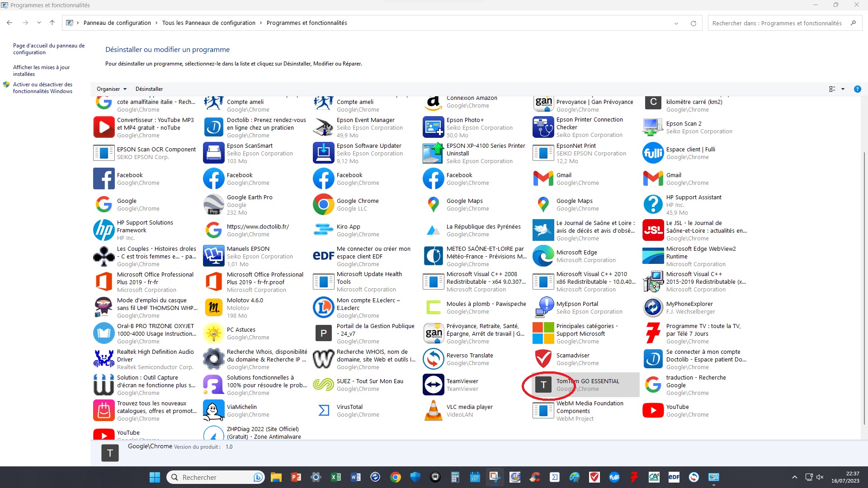Select the Scamadviser shield icon
This screenshot has width=868, height=488.
[543, 359]
